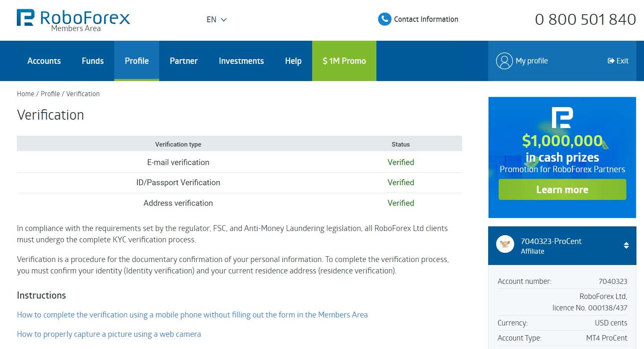Click the Verification page heading
Viewport: 644px width, 349px height.
50,115
